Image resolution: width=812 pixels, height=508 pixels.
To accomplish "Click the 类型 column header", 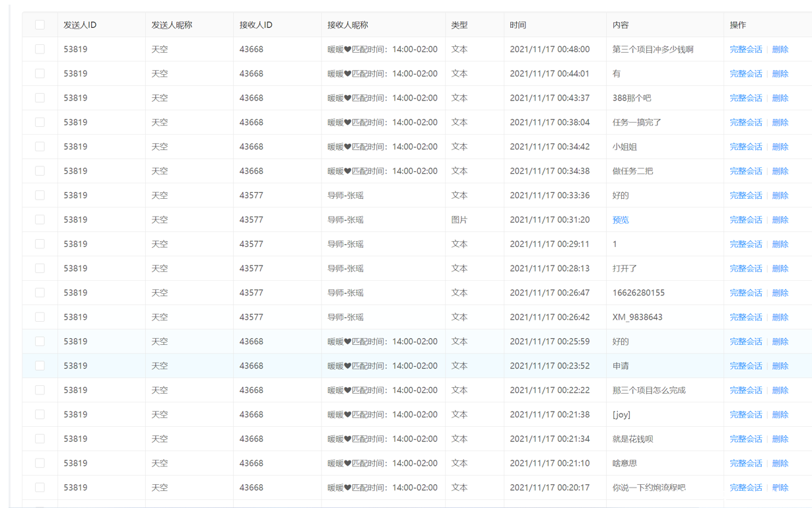I will point(459,25).
